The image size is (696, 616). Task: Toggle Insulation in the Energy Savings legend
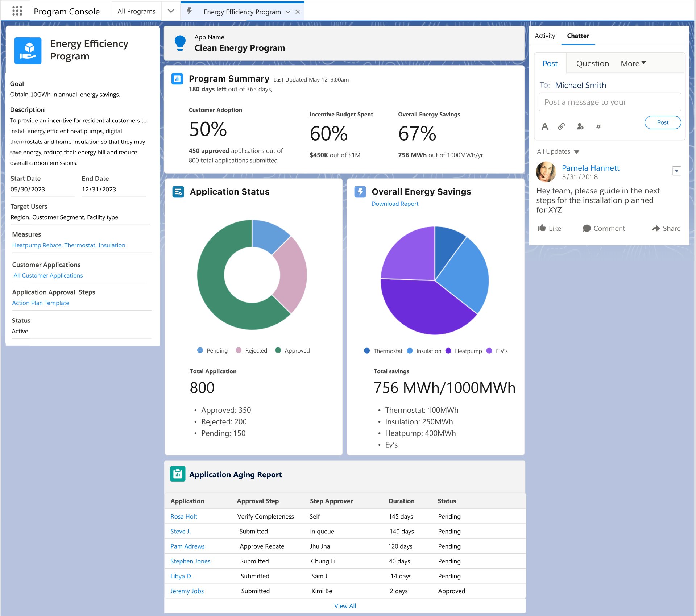pos(424,351)
